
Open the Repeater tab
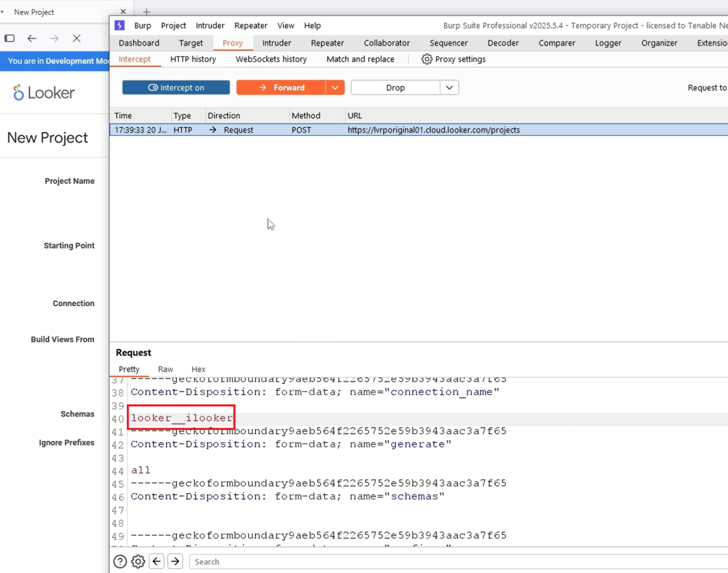(x=327, y=42)
